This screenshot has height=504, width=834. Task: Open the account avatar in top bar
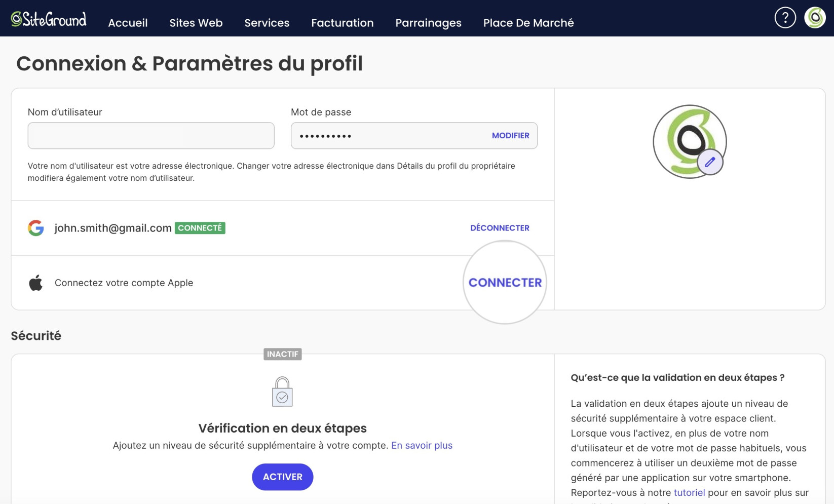[815, 18]
